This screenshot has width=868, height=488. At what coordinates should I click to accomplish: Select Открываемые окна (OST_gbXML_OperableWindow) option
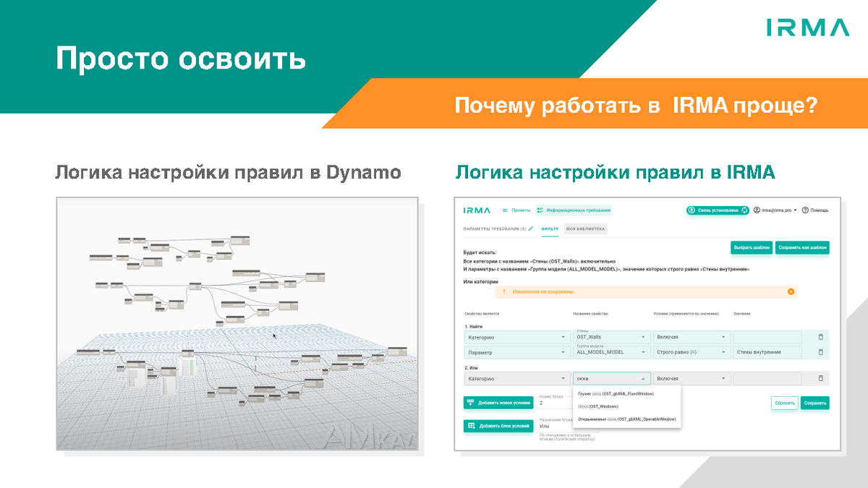(626, 419)
